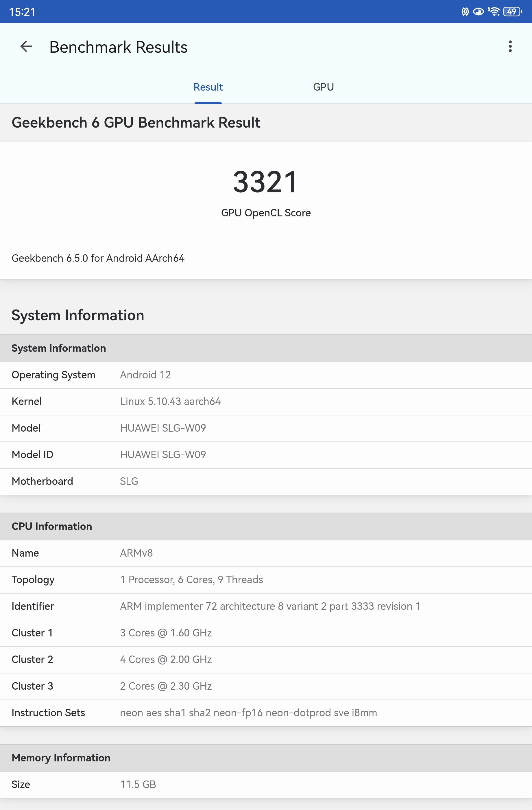
Task: Tap the Kernel Linux 5.10.43 row
Action: [x=266, y=402]
